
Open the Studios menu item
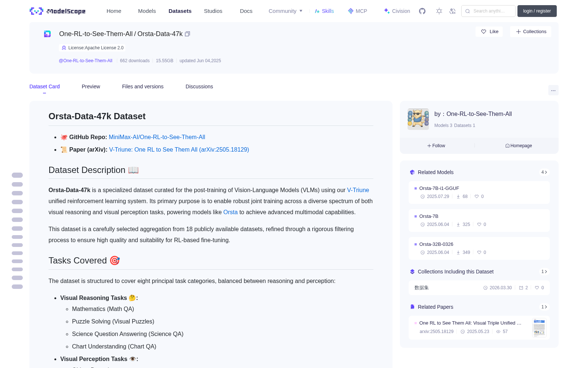pos(213,11)
